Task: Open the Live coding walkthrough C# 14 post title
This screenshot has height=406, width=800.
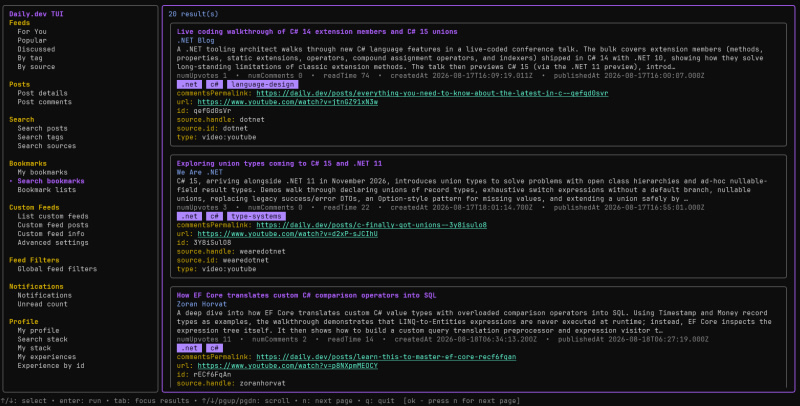Action: [317, 32]
